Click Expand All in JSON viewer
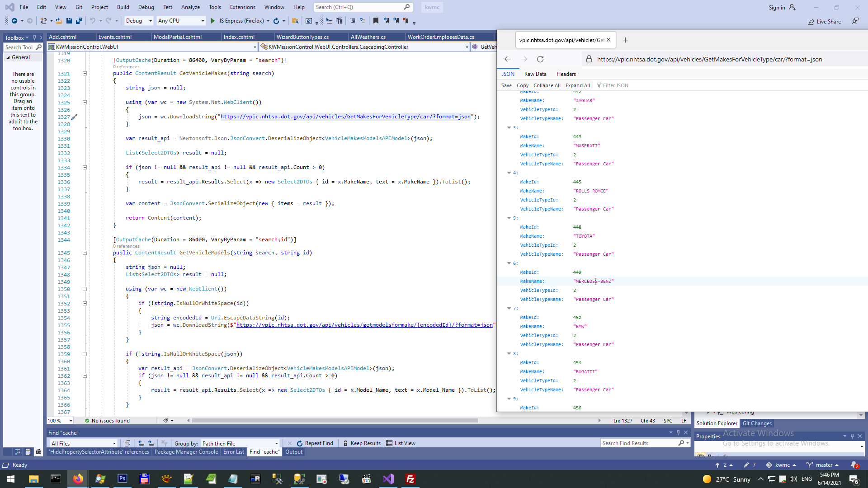Image resolution: width=868 pixels, height=488 pixels. click(x=577, y=85)
